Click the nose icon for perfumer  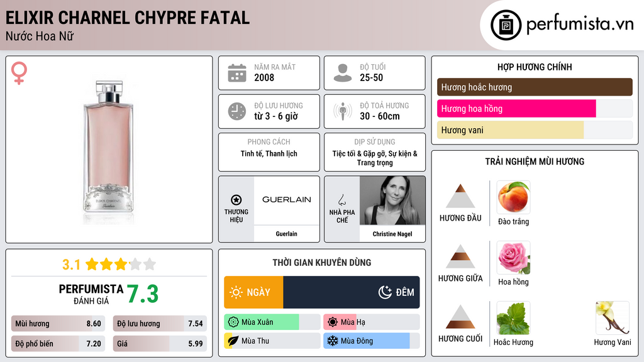pyautogui.click(x=342, y=200)
